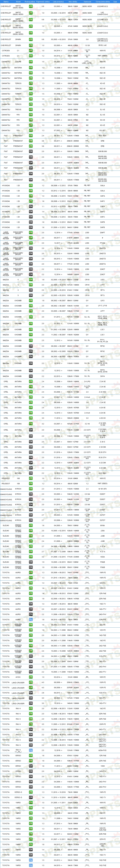The width and height of the screenshot is (120, 868).
Task: Click the 'CUORE' model cell
Action: (x=18, y=62)
